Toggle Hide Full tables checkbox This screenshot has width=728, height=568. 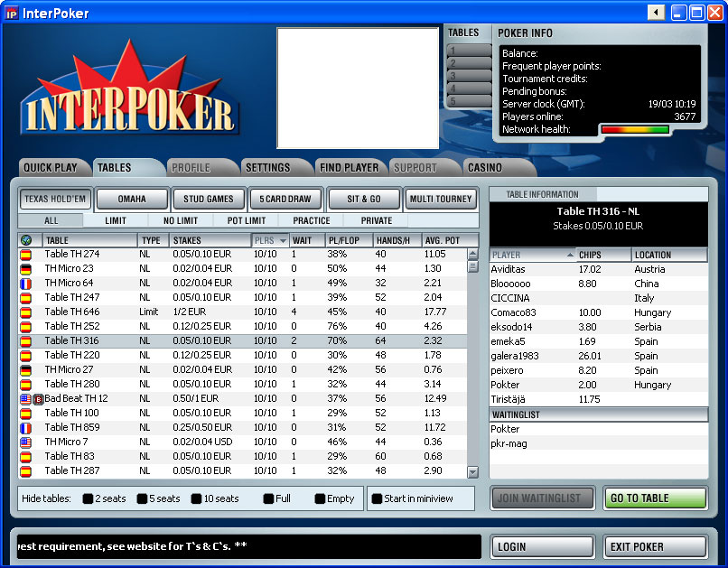pos(268,498)
